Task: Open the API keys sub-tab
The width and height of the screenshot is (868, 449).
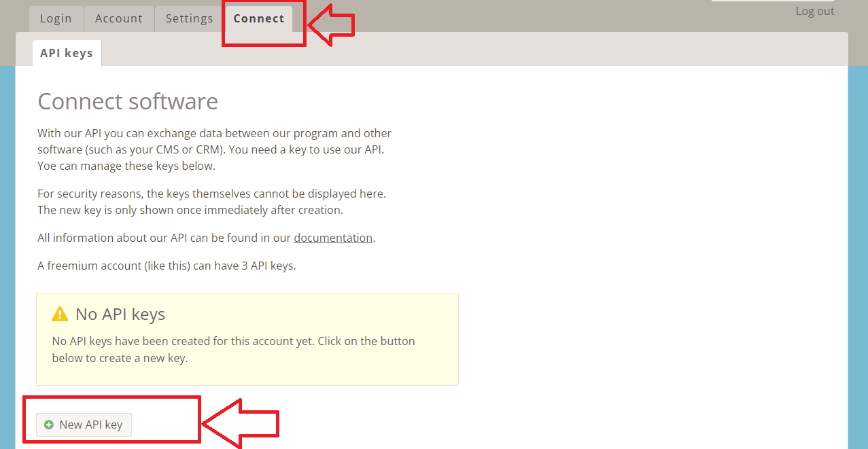Action: click(67, 53)
